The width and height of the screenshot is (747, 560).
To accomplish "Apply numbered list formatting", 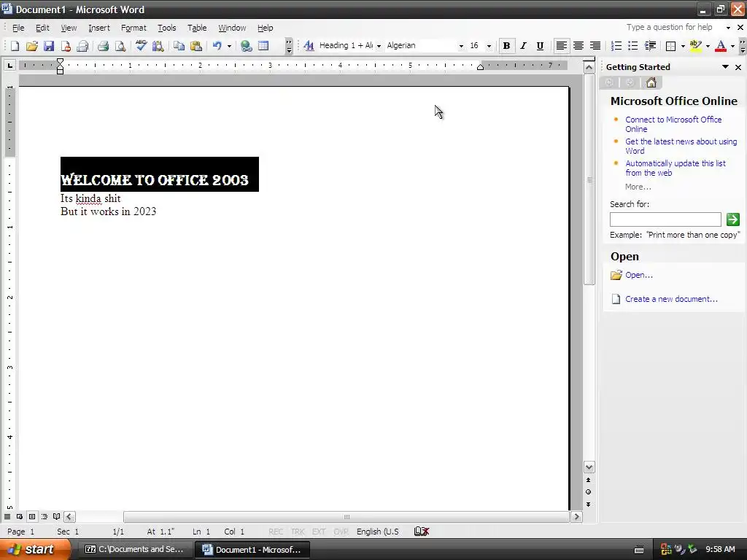I will (x=616, y=46).
